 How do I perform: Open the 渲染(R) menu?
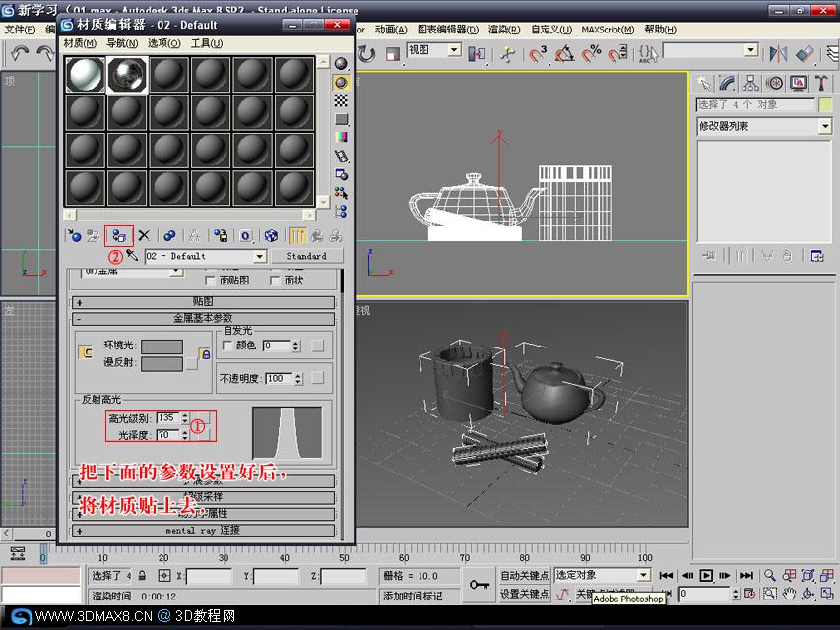pos(503,30)
